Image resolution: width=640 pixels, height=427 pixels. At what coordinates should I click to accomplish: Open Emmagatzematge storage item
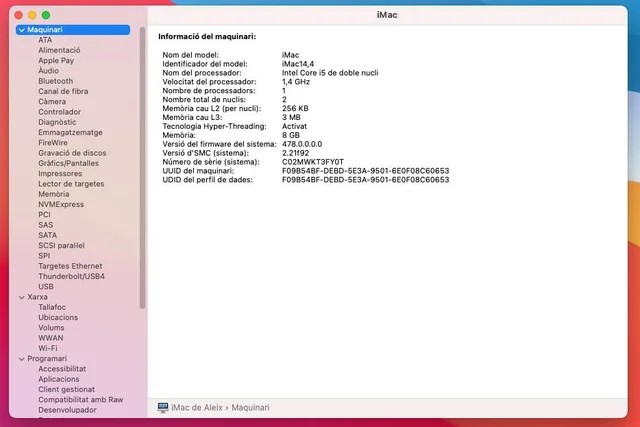click(70, 132)
